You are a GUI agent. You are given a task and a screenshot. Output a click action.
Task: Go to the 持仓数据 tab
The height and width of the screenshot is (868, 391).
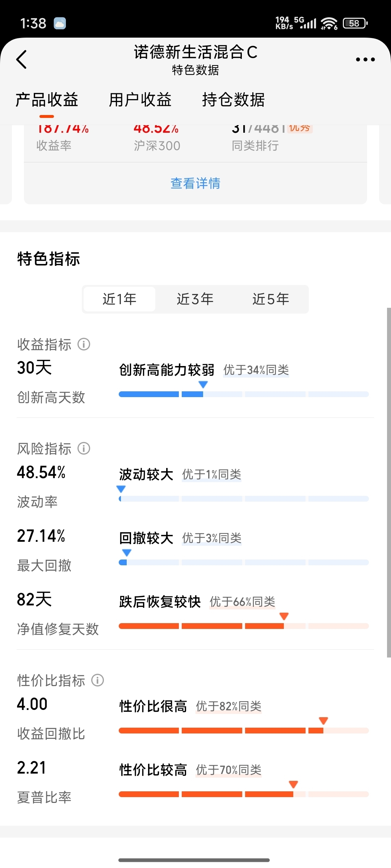(x=234, y=100)
